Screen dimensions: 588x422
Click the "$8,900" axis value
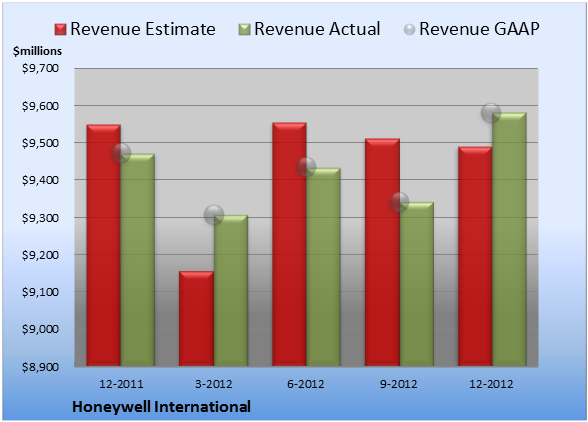pos(40,367)
